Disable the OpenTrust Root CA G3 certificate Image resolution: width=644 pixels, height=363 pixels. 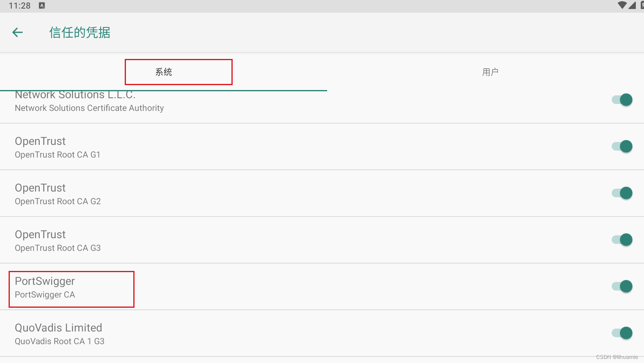point(622,240)
